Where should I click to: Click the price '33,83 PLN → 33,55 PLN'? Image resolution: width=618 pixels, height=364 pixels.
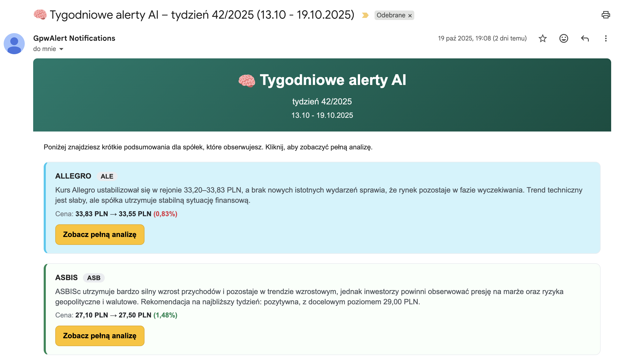pyautogui.click(x=113, y=214)
